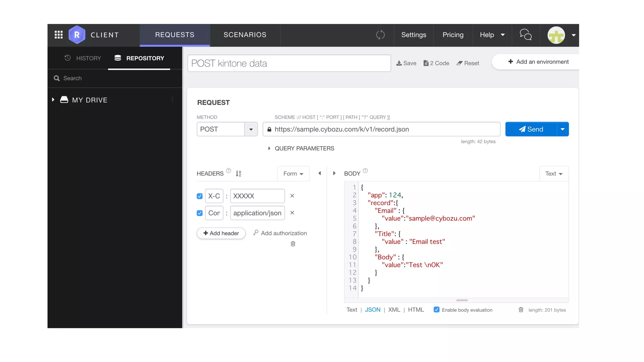Image resolution: width=644 pixels, height=362 pixels.
Task: Open the chat feedback icon
Action: (x=525, y=35)
